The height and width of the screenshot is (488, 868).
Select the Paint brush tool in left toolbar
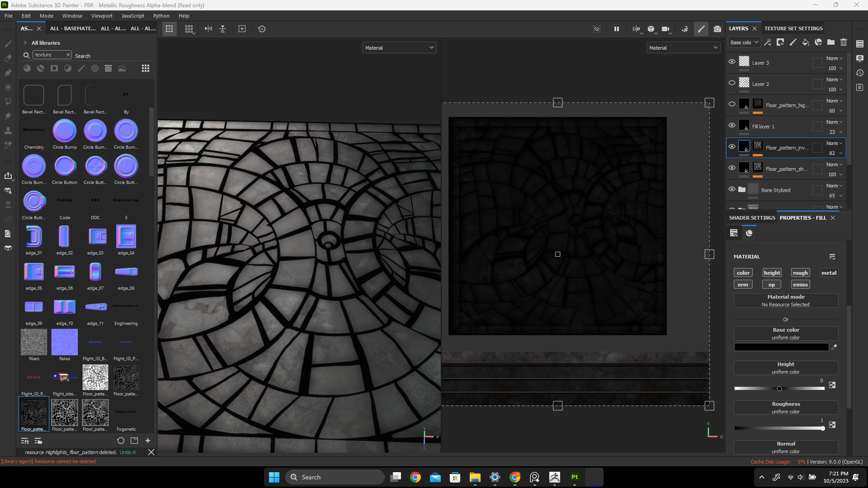point(8,44)
